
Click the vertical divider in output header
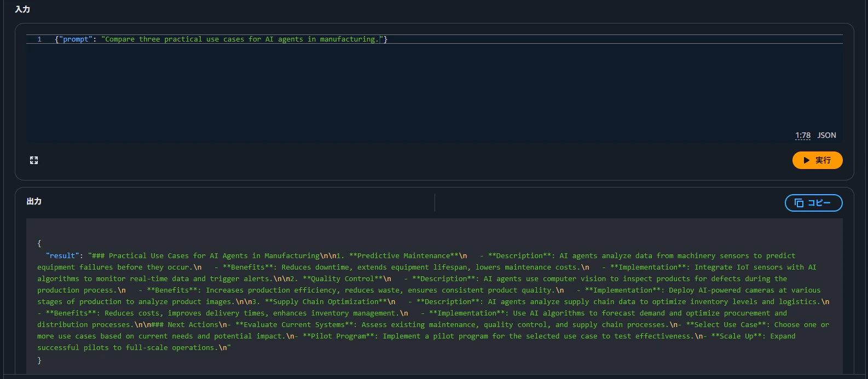435,202
